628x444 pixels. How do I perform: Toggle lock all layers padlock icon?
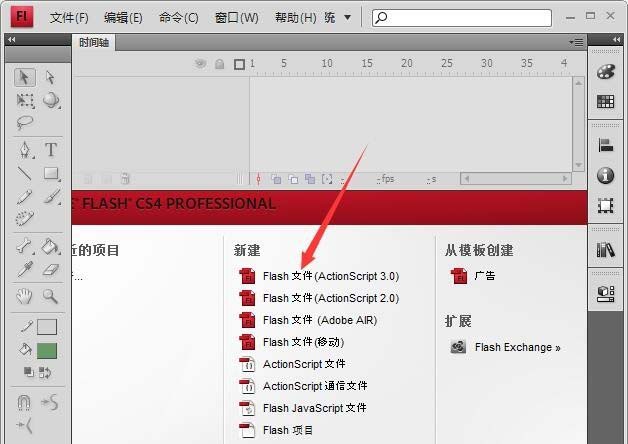[219, 64]
